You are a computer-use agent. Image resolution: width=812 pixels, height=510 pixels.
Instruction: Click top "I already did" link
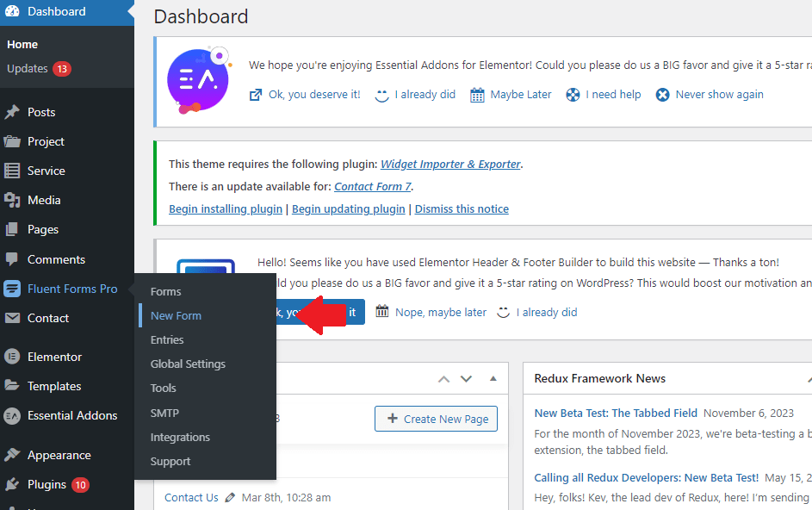coord(425,94)
